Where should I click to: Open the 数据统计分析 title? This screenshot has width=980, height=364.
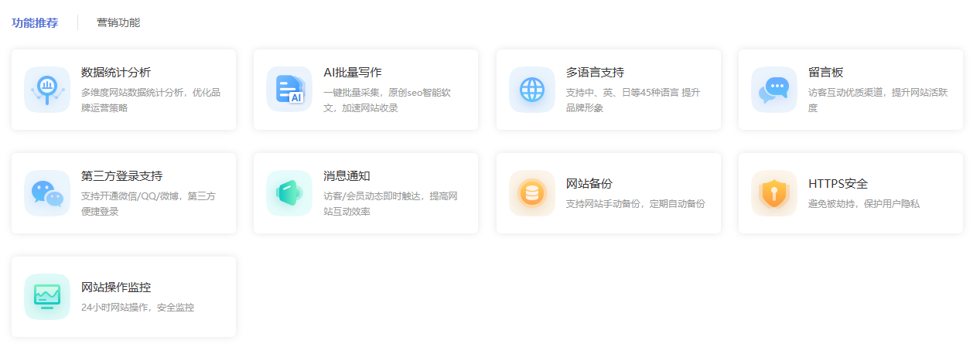coord(116,73)
